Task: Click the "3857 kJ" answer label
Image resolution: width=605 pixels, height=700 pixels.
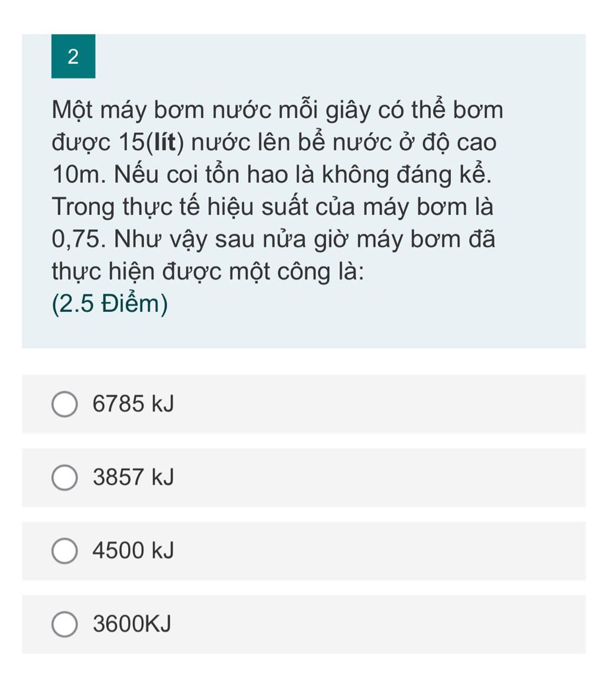Action: pyautogui.click(x=134, y=477)
